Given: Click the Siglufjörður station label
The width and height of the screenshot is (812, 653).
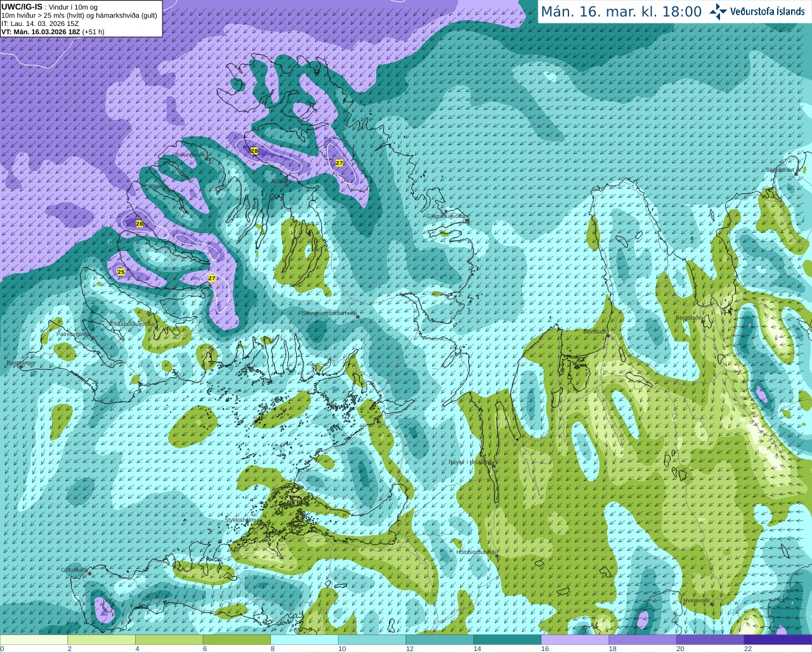Looking at the screenshot, I should click(781, 170).
